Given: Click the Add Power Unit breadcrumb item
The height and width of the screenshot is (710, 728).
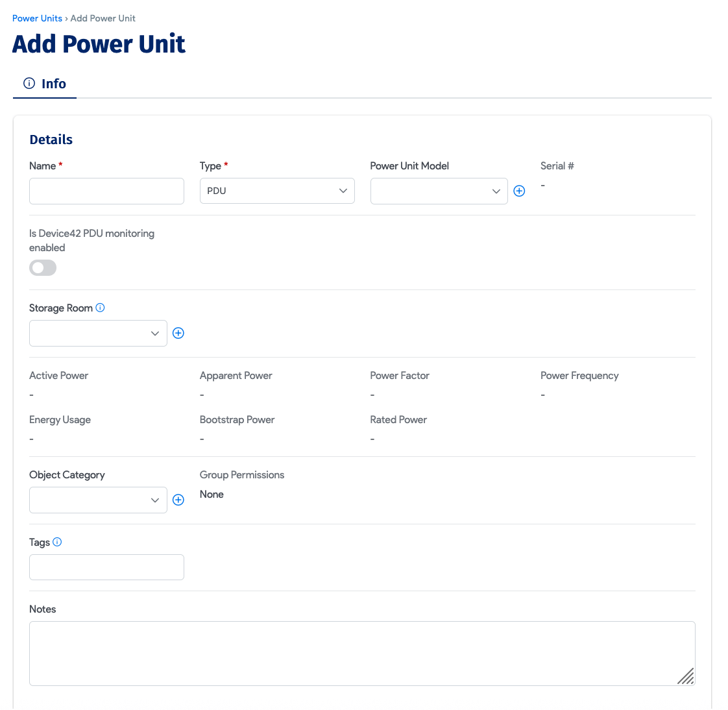Looking at the screenshot, I should (x=103, y=18).
